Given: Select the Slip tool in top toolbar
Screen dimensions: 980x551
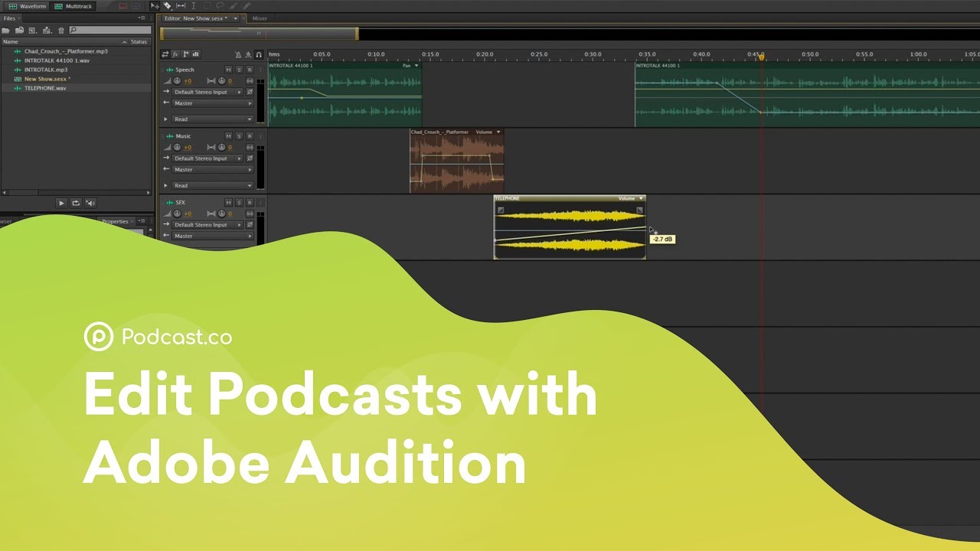Looking at the screenshot, I should coord(181,6).
